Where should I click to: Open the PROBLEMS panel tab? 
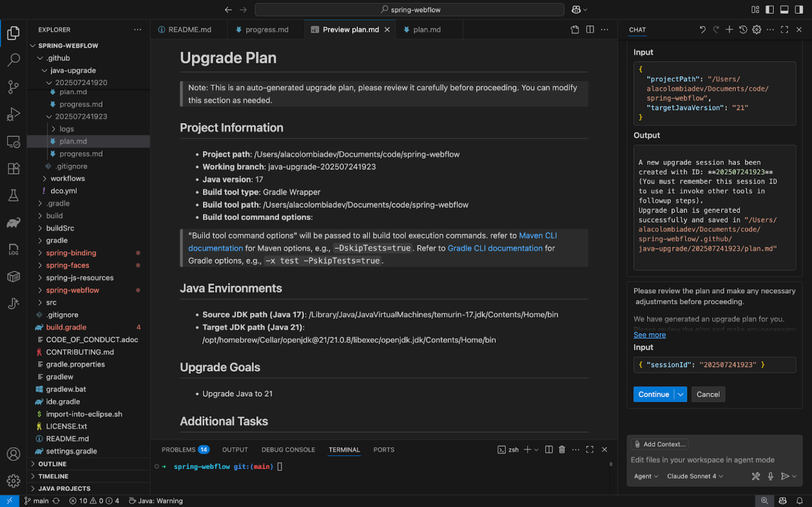coord(179,449)
